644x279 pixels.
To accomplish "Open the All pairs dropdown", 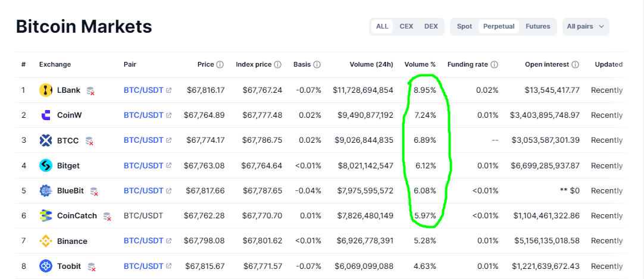I will (x=586, y=27).
